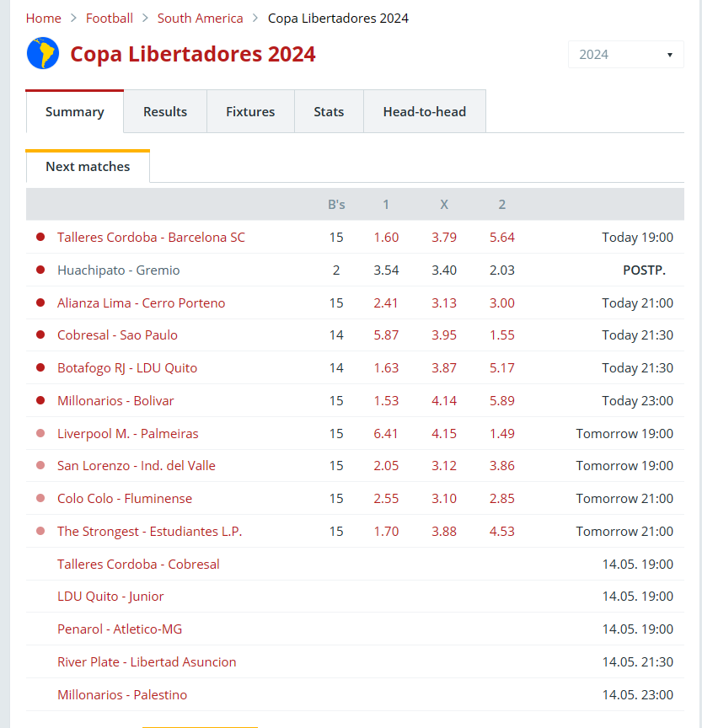Click the 1.49 away odds for Palmeiras
Image resolution: width=702 pixels, height=728 pixels.
coord(502,433)
